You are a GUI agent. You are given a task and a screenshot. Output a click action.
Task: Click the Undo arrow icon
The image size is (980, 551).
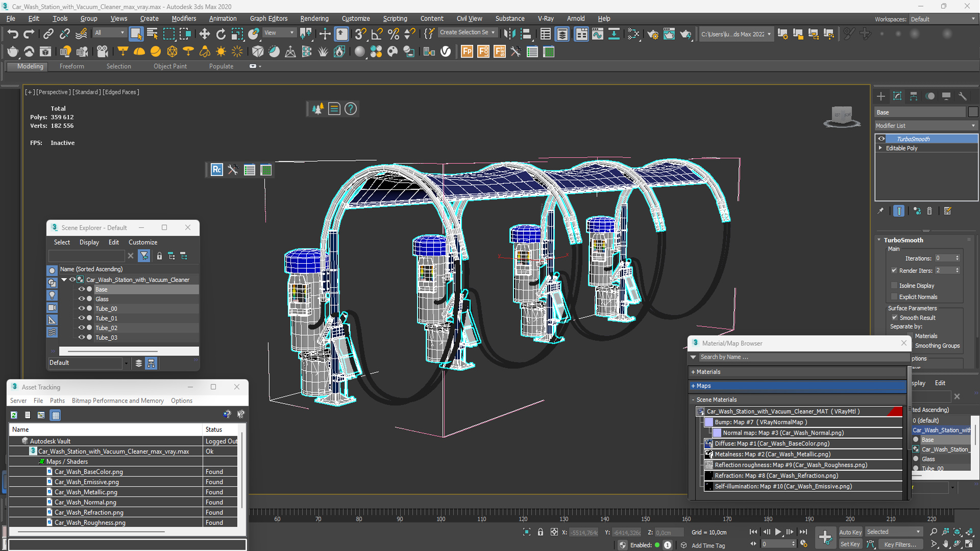[x=13, y=34]
